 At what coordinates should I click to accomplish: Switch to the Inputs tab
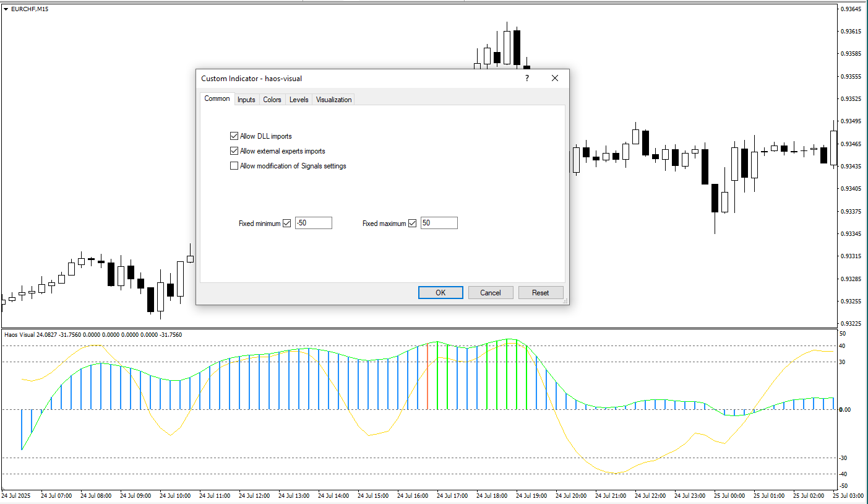pyautogui.click(x=246, y=100)
